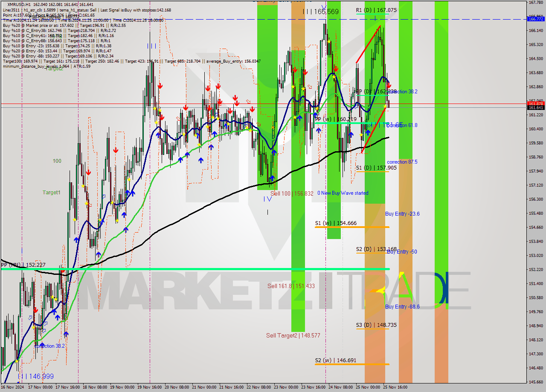Click 151.400 on the price axis

[x=536, y=284]
